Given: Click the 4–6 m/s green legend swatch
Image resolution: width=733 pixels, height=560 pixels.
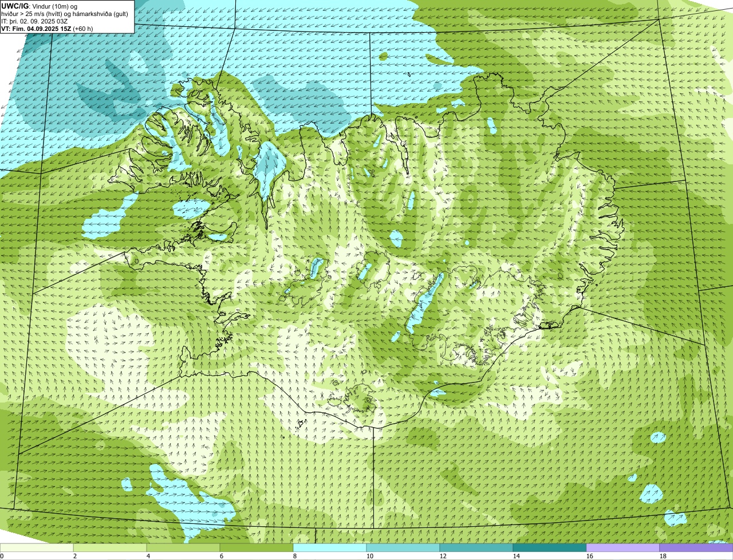Looking at the screenshot, I should click(183, 547).
